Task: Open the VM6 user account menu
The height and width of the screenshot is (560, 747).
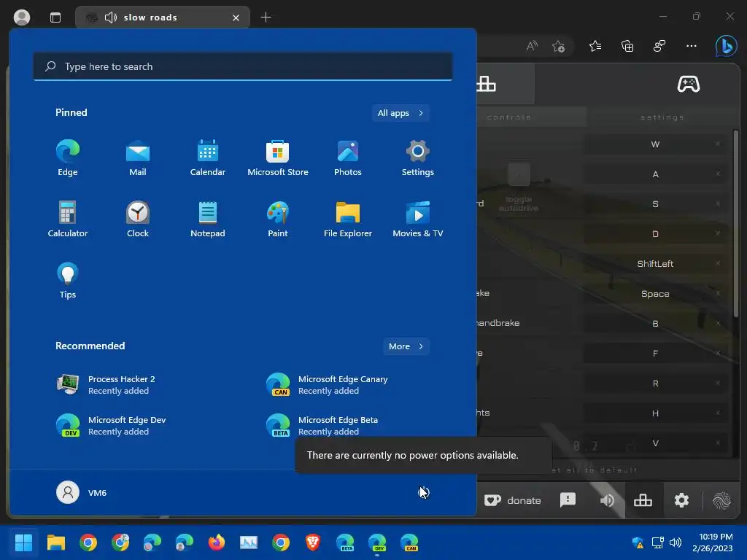Action: pos(82,492)
